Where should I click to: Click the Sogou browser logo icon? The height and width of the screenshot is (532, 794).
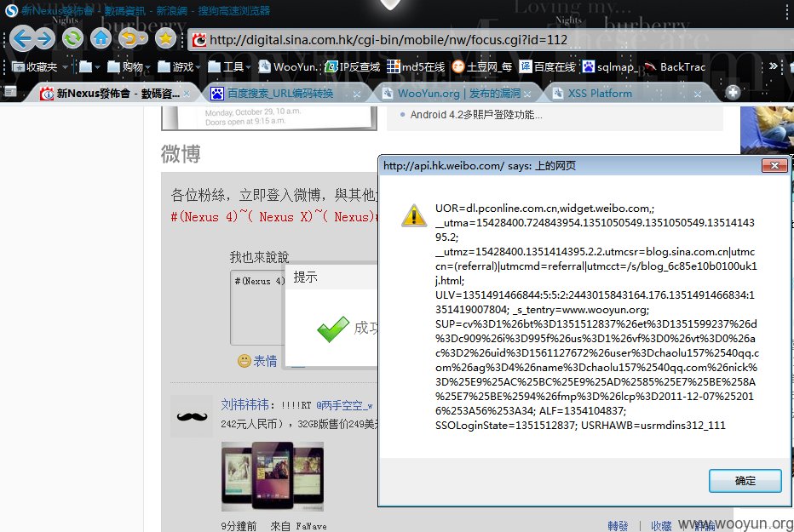(11, 10)
